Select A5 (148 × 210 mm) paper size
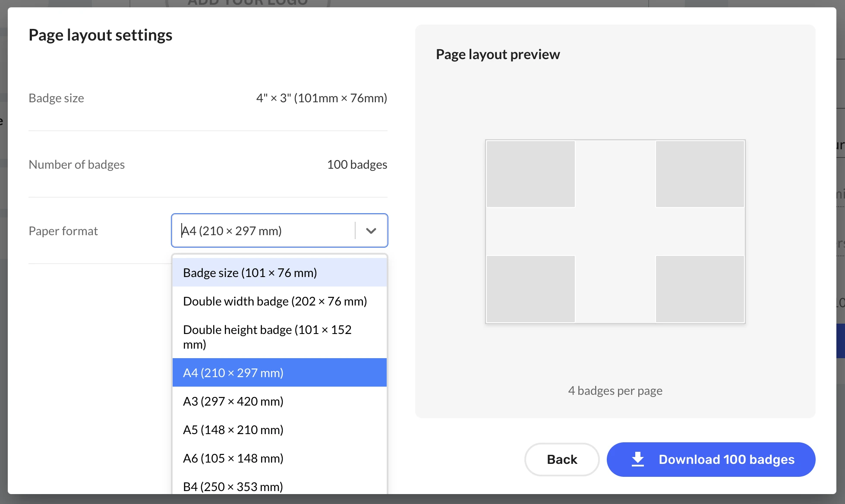The height and width of the screenshot is (504, 845). [233, 429]
